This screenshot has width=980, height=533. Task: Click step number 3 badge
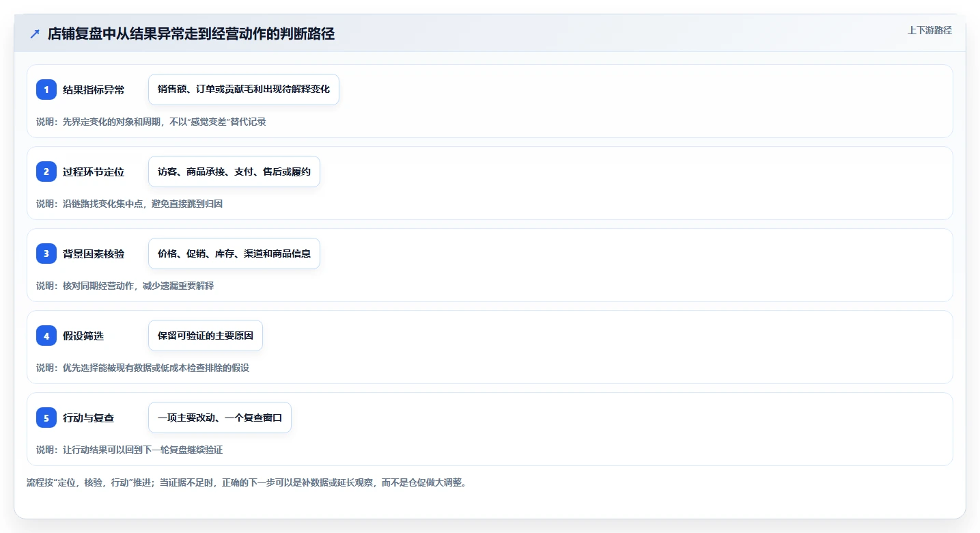[46, 254]
